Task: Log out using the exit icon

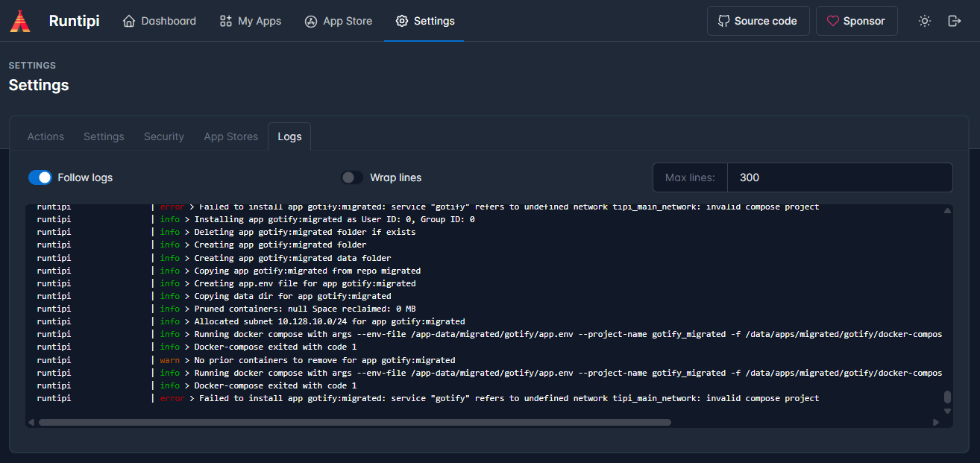Action: [x=954, y=21]
